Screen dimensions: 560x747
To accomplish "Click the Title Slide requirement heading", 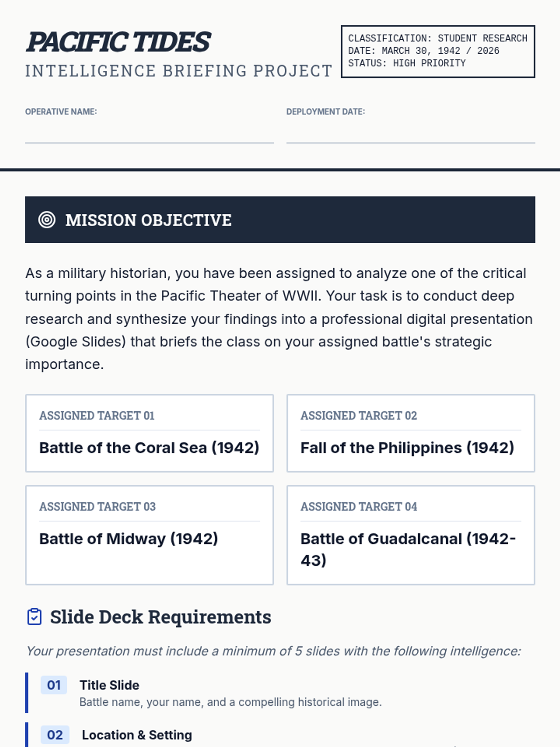I will pyautogui.click(x=109, y=685).
